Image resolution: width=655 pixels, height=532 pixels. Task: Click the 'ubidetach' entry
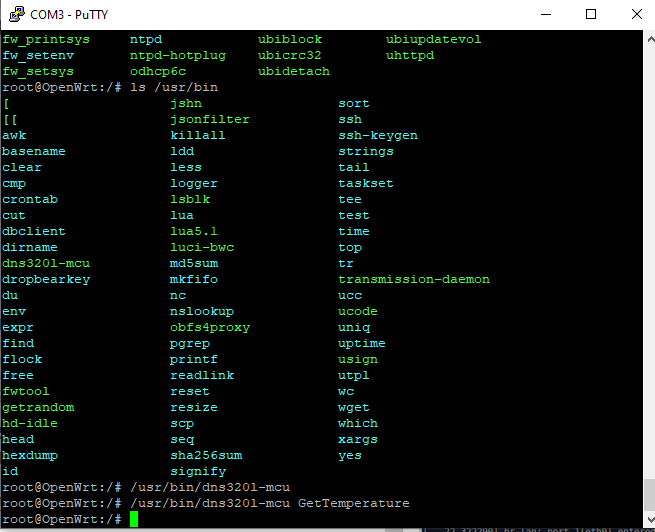(x=294, y=71)
